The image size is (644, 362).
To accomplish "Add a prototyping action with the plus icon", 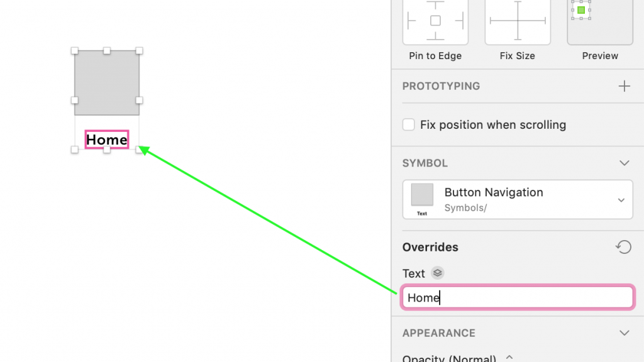I will coord(624,85).
